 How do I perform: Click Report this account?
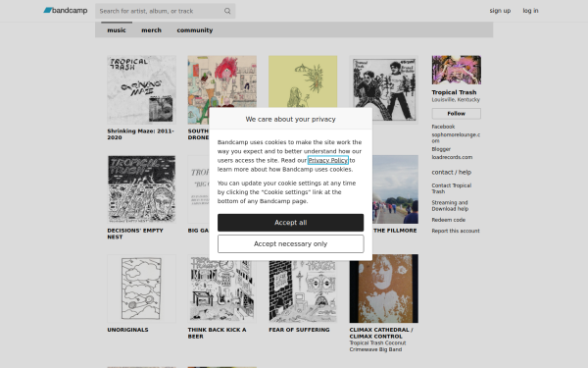[456, 231]
